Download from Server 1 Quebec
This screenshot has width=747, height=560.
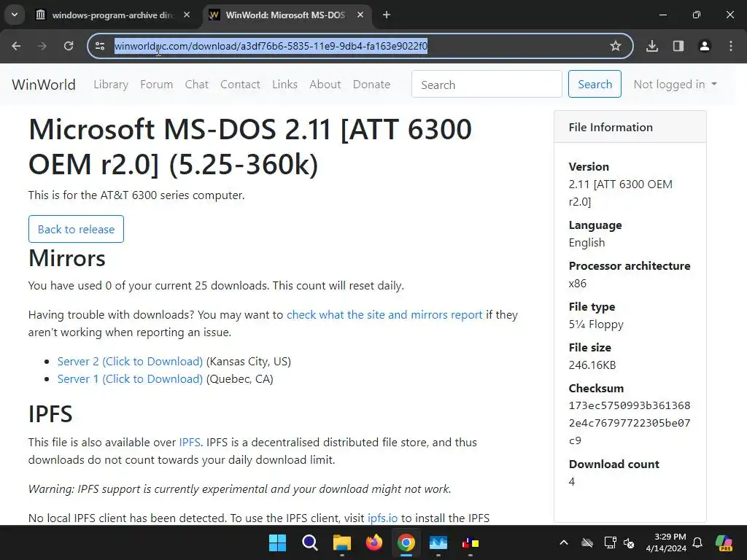[x=130, y=379]
